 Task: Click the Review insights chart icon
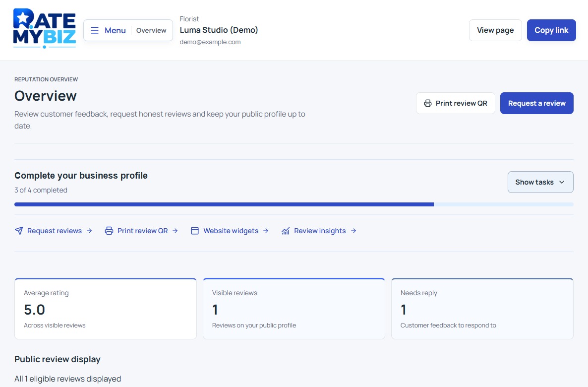pyautogui.click(x=286, y=231)
